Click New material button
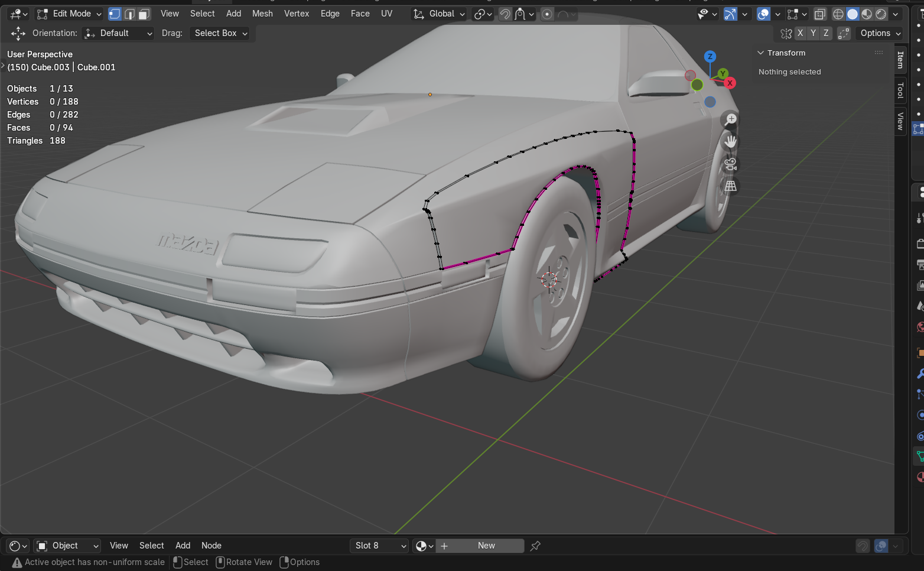The width and height of the screenshot is (924, 571). [x=480, y=546]
